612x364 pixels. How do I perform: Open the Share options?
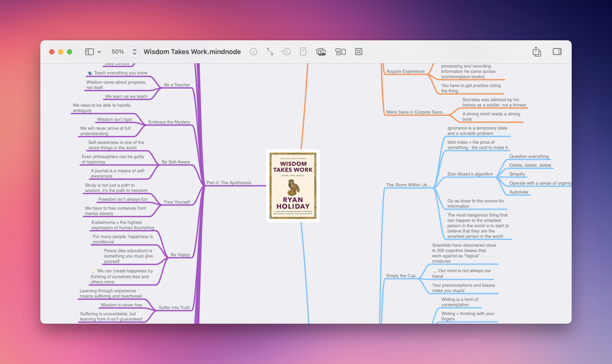[x=537, y=51]
